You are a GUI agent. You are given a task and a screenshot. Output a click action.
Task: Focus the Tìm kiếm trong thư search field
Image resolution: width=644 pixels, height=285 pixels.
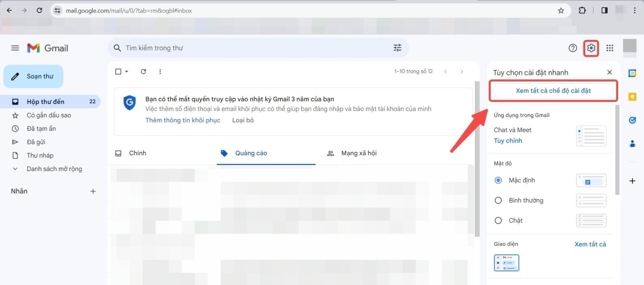pos(258,48)
